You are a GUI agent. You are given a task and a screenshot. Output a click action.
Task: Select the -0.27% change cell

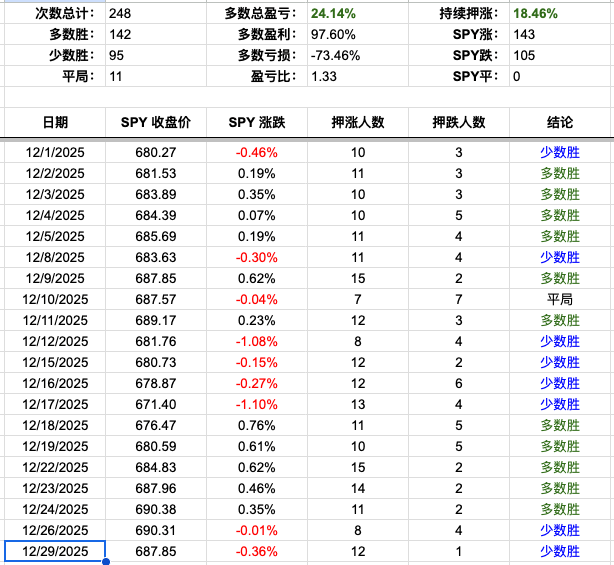pos(257,383)
